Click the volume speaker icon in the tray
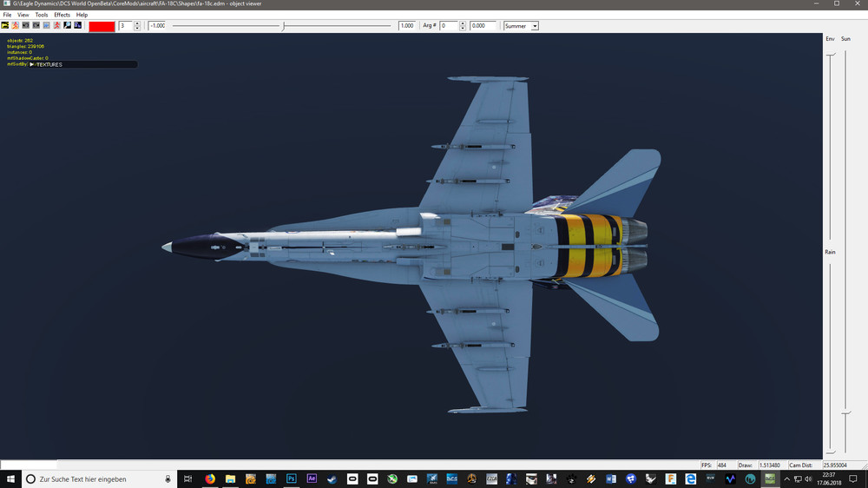 click(x=808, y=479)
